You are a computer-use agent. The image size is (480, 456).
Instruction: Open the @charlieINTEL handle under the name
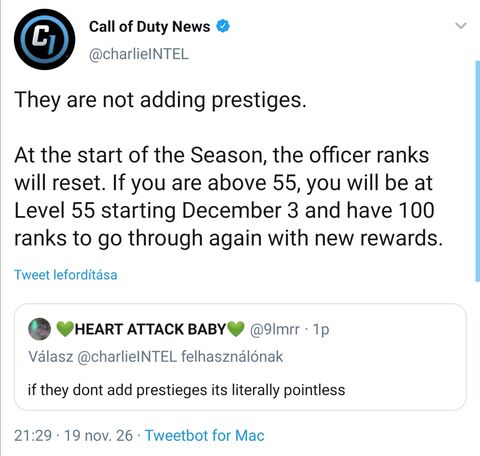[x=139, y=54]
